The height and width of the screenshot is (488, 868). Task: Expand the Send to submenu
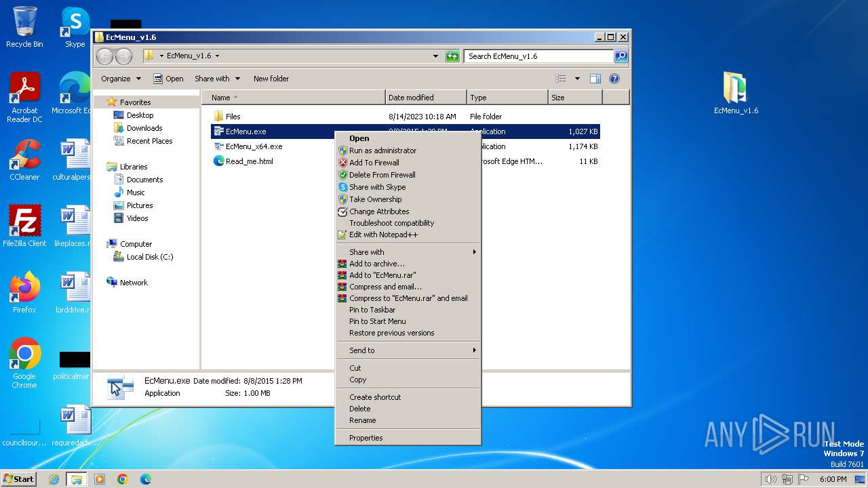(x=408, y=350)
